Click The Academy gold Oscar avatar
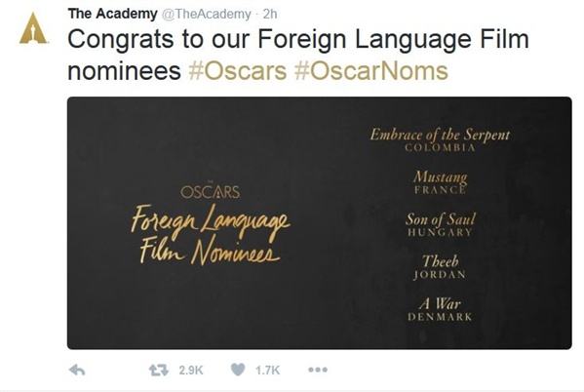The height and width of the screenshot is (392, 584). 33,28
